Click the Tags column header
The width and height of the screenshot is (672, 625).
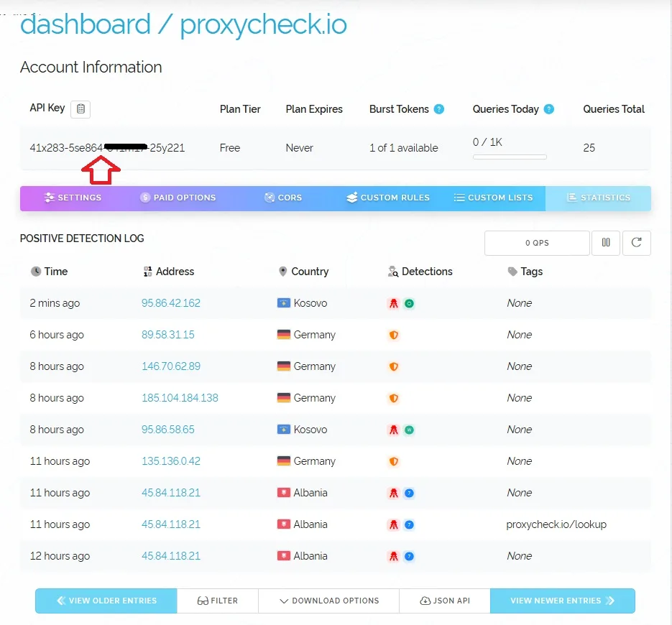click(x=525, y=272)
